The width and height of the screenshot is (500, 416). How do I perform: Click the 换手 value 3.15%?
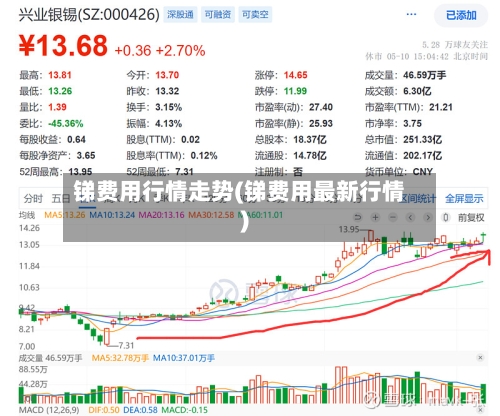tap(169, 107)
